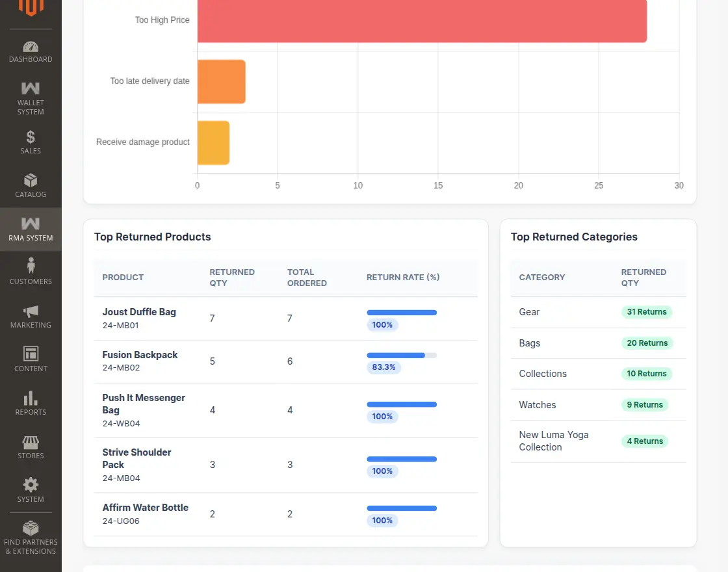Click Fusion Backpack return rate progress bar
728x572 pixels.
(x=402, y=355)
